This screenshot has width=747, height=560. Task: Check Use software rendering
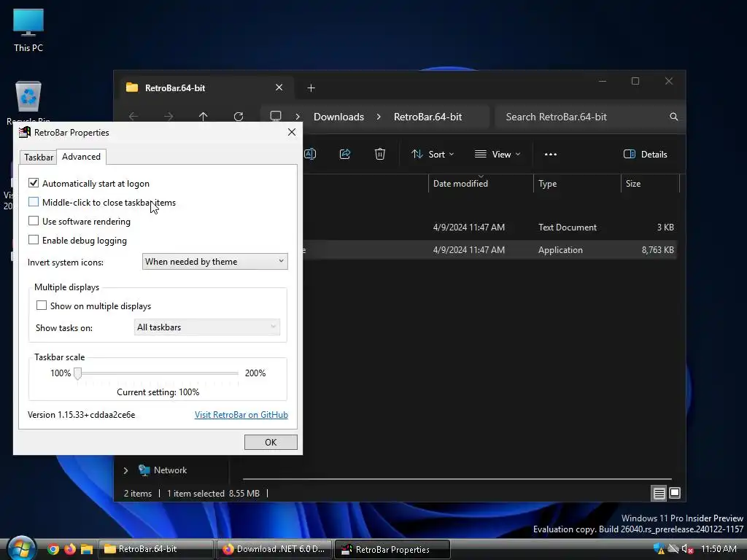click(x=34, y=221)
